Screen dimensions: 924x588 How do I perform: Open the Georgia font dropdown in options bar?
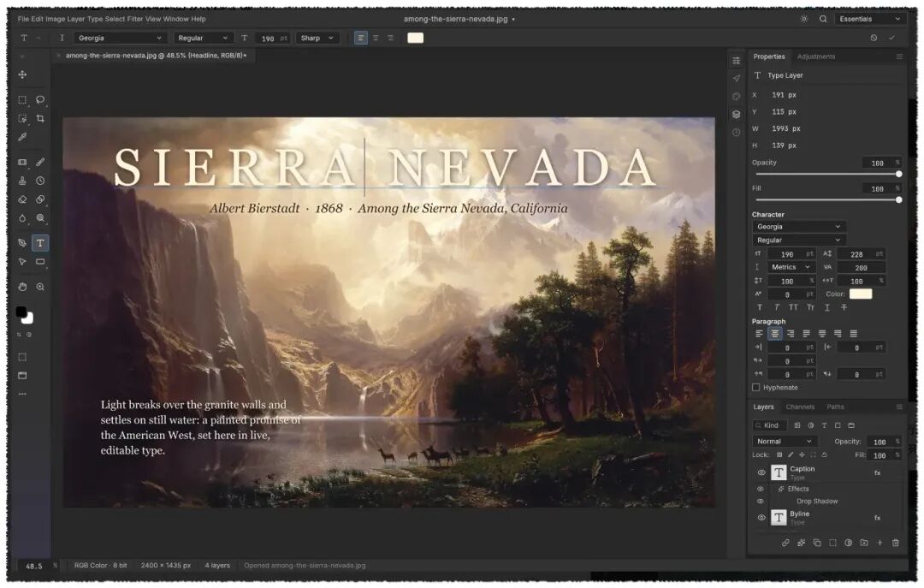pos(121,38)
